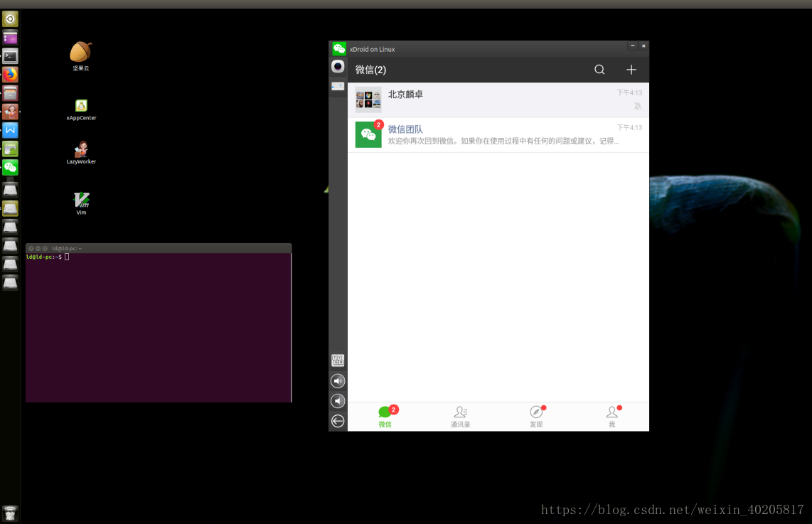Image resolution: width=812 pixels, height=524 pixels.
Task: Lower volume with the quieter speaker icon
Action: [338, 401]
